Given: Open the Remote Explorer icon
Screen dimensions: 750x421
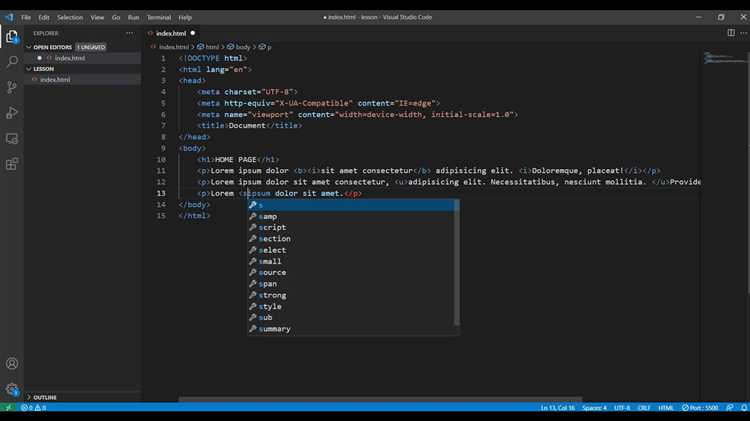Looking at the screenshot, I should click(12, 139).
